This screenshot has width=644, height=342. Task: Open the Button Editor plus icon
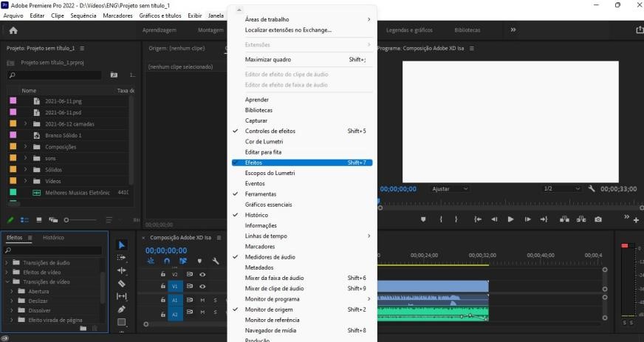636,220
